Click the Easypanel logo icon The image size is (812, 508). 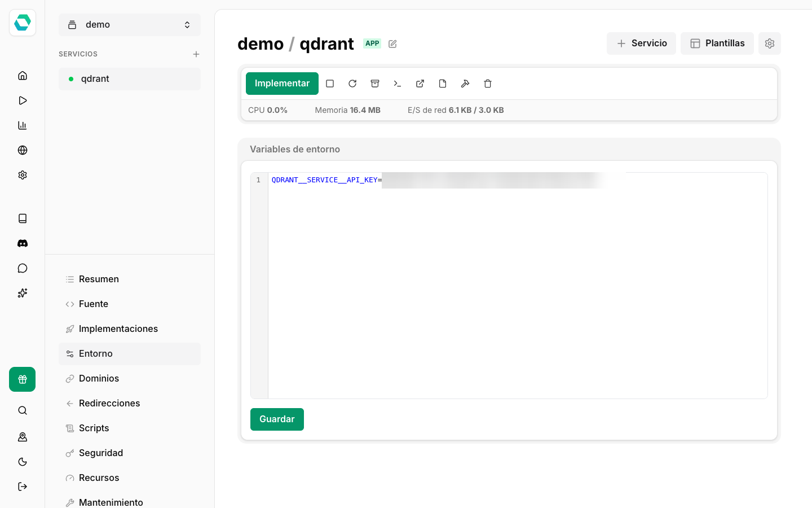pyautogui.click(x=23, y=23)
